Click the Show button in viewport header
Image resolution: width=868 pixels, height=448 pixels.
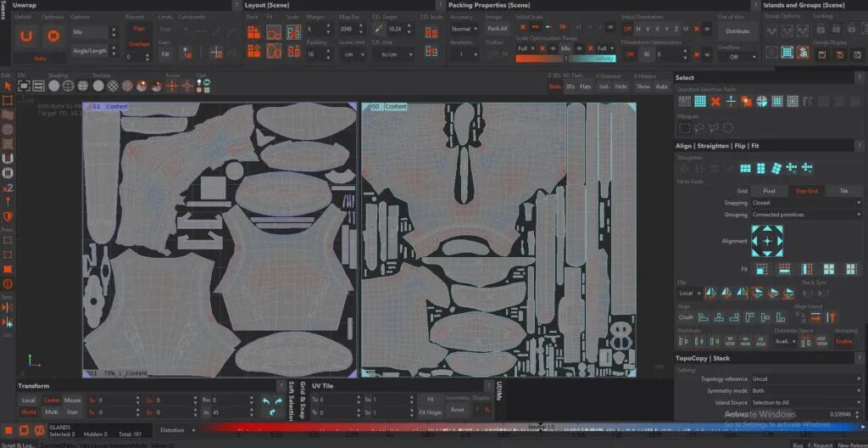click(643, 87)
